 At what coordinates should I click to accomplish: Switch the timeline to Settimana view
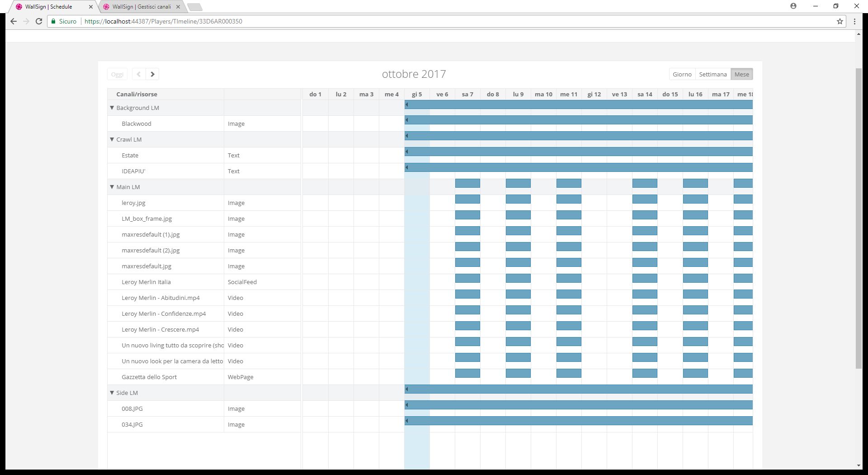pyautogui.click(x=713, y=74)
